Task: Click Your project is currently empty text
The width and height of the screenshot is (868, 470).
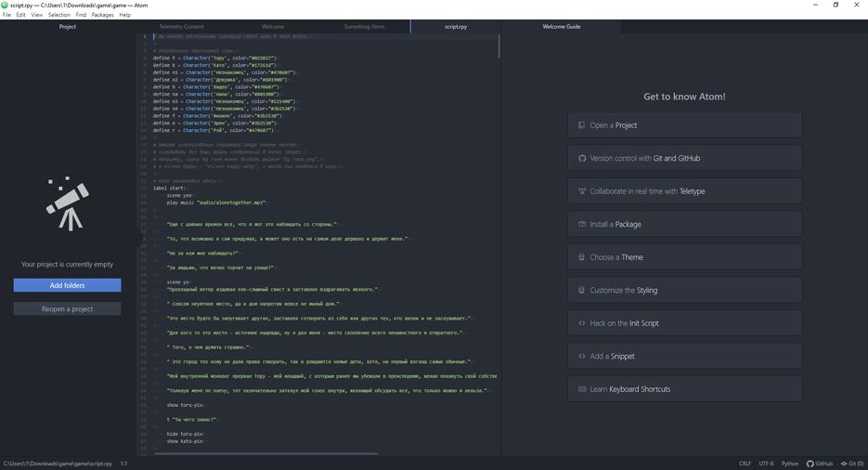Action: 67,264
